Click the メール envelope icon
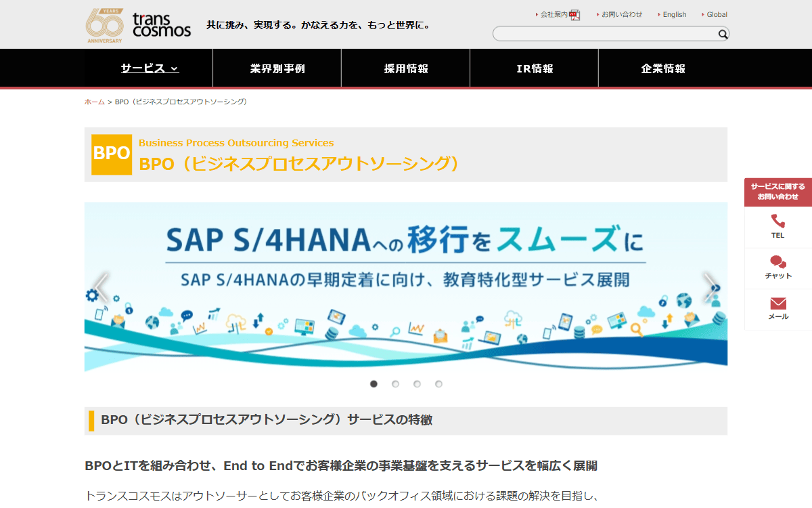This screenshot has width=812, height=508. [778, 303]
